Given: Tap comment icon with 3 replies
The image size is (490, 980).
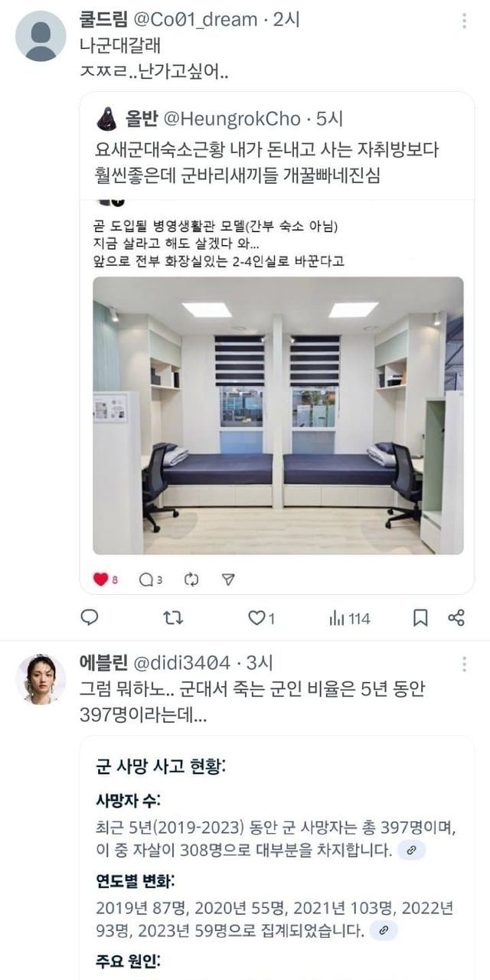Looking at the screenshot, I should click(151, 580).
